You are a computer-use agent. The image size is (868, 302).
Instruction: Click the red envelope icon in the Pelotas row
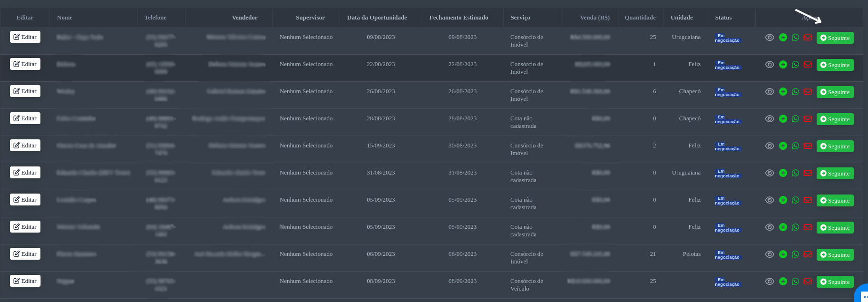coord(808,254)
